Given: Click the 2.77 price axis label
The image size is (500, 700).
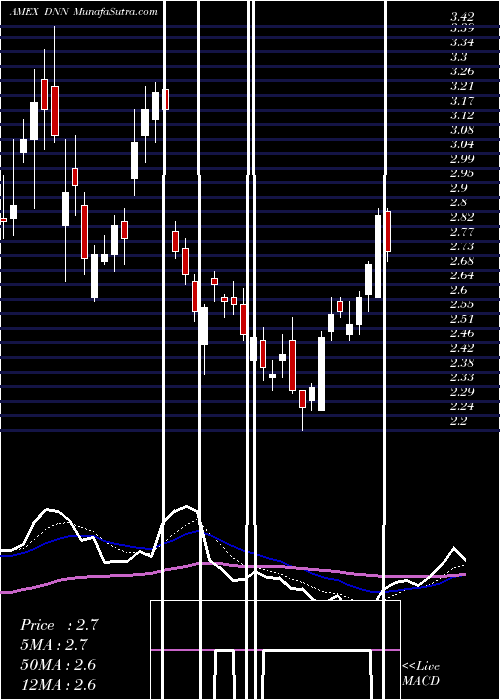Looking at the screenshot, I should [x=462, y=232].
